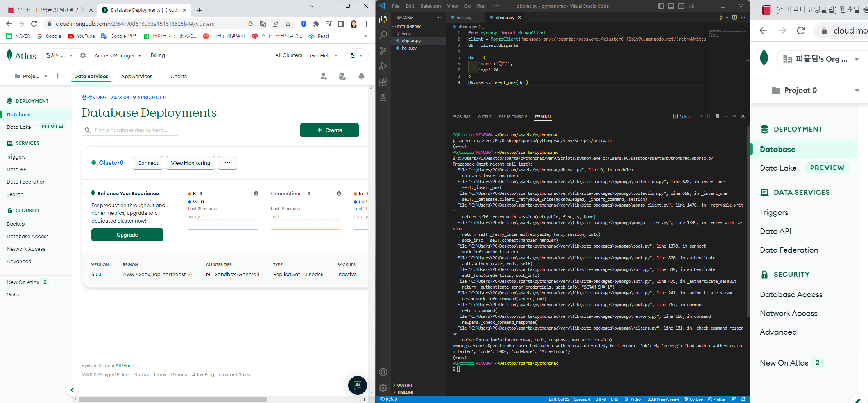Screen dimensions: 868x403
Task: Maximize the terminal panel with the up chevron
Action: (734, 116)
